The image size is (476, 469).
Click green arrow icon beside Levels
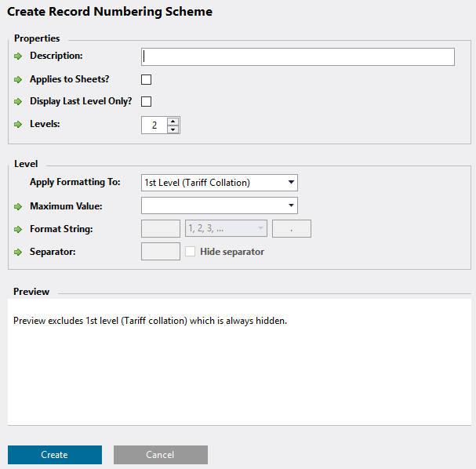pyautogui.click(x=18, y=125)
